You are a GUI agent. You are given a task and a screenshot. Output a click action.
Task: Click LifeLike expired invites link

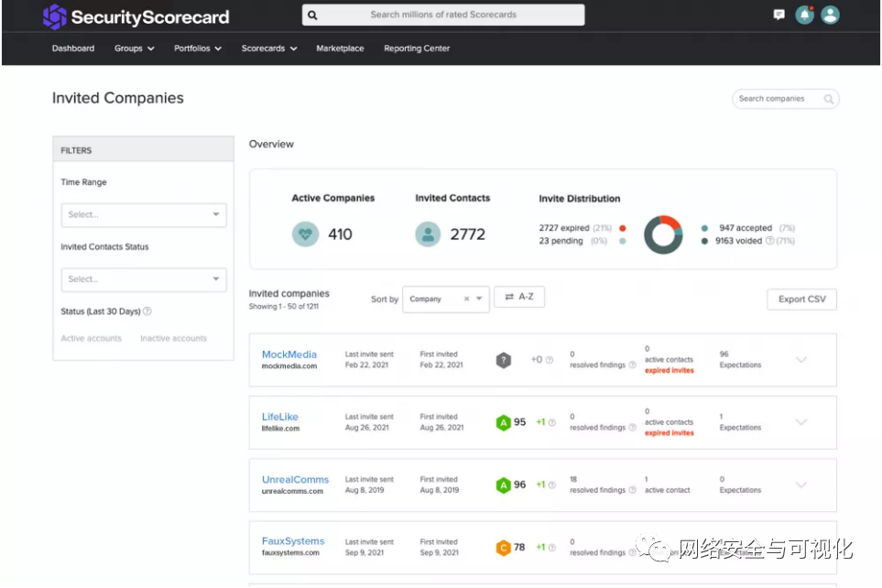pos(670,433)
